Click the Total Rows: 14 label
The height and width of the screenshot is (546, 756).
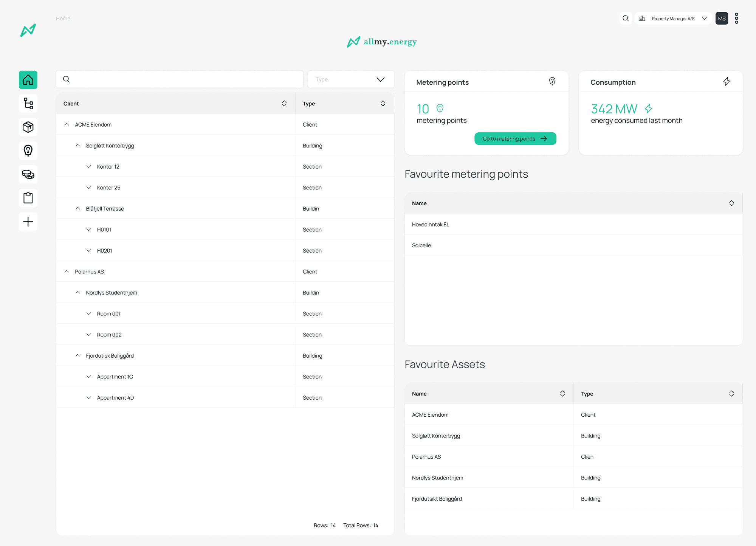(361, 525)
